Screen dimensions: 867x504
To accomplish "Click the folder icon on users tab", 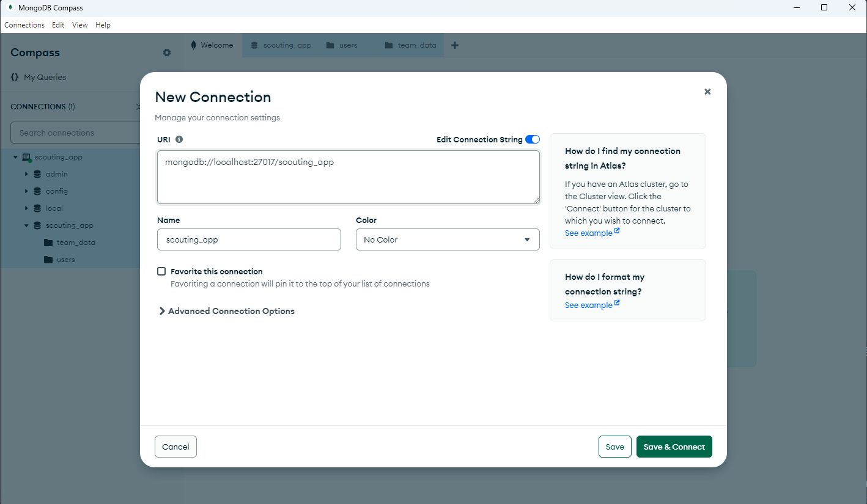I will (330, 45).
